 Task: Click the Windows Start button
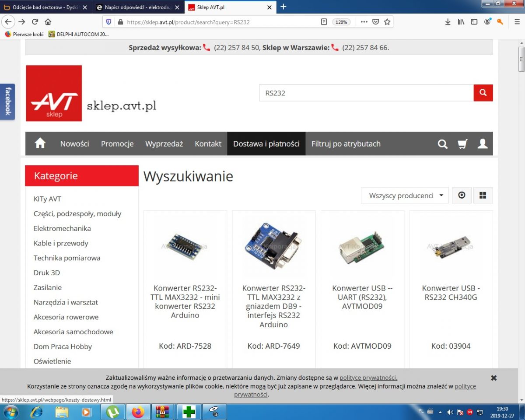pos(10,412)
